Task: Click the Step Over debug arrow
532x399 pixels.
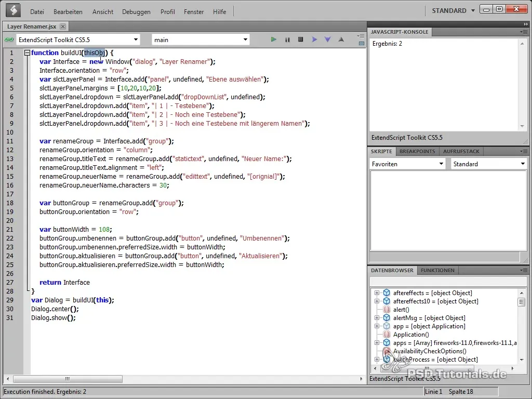Action: (314, 39)
